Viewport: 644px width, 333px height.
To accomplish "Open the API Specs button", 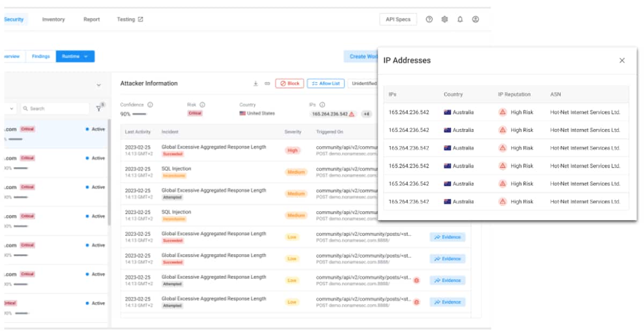I will 398,19.
